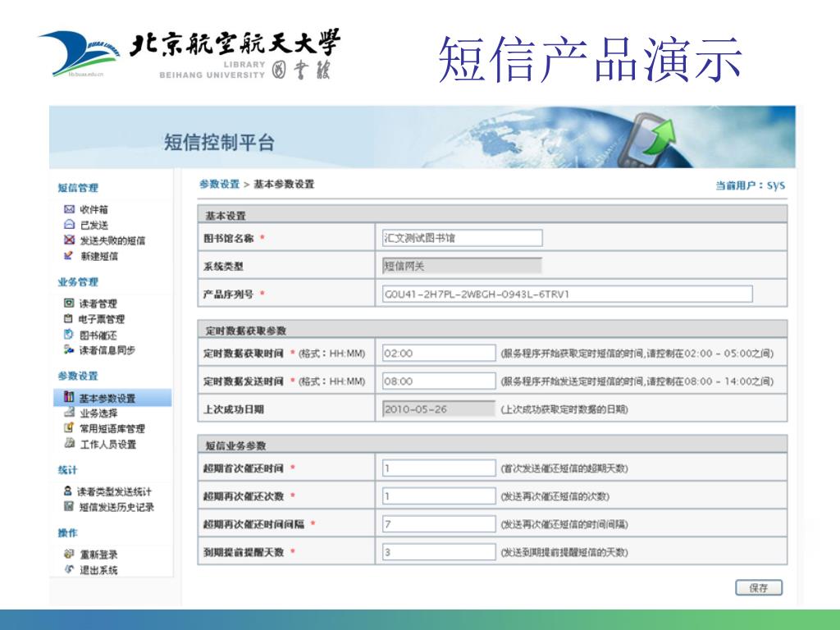Click the phrase library icon beside 常用短语库管理
The width and height of the screenshot is (840, 630).
(69, 428)
